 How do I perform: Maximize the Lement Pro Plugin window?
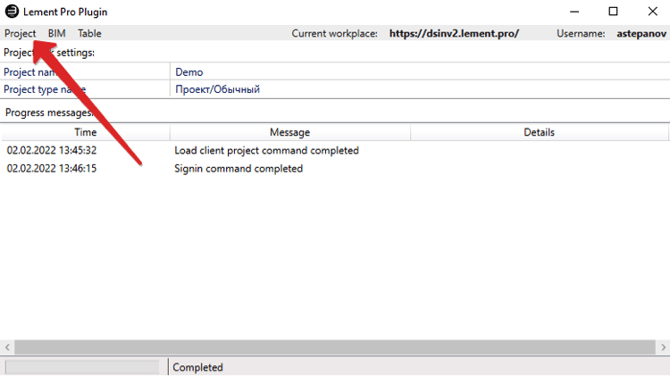pos(613,12)
